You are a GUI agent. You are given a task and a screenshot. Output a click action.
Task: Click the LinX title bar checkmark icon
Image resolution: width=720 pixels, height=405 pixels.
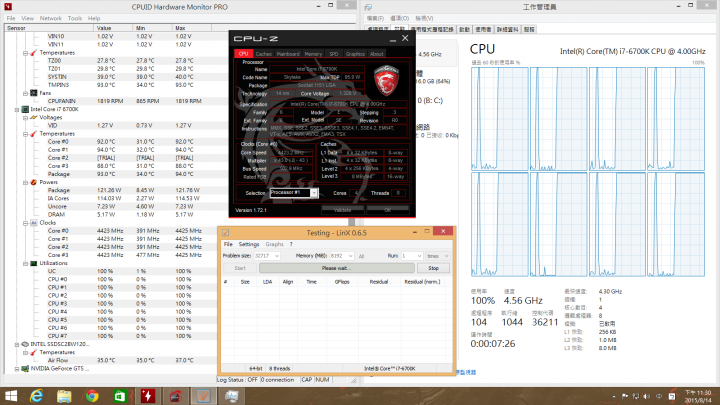[225, 233]
